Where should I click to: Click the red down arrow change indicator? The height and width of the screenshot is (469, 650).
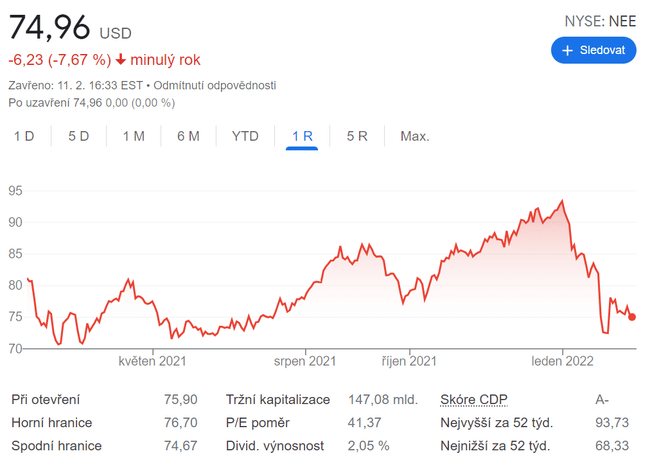click(121, 60)
